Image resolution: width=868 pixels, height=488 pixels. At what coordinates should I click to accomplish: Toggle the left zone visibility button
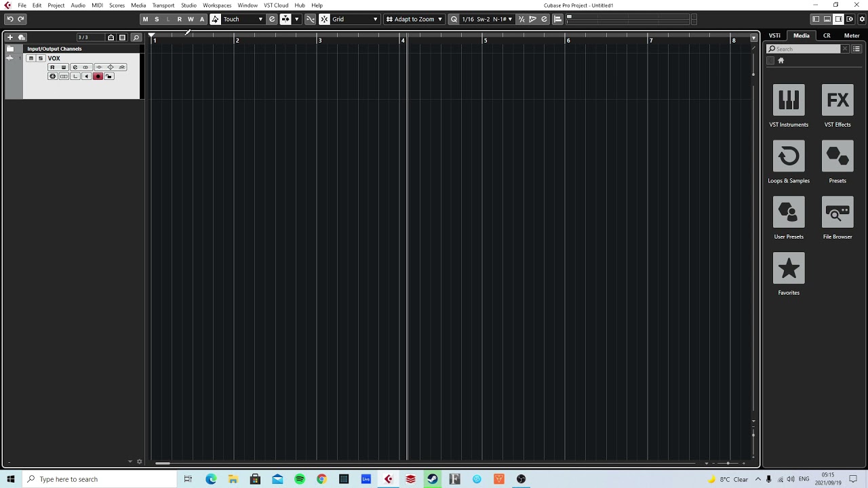point(816,19)
